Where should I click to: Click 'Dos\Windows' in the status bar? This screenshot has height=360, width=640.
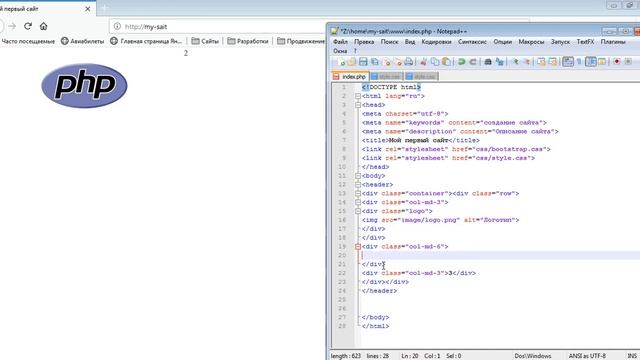pos(533,356)
